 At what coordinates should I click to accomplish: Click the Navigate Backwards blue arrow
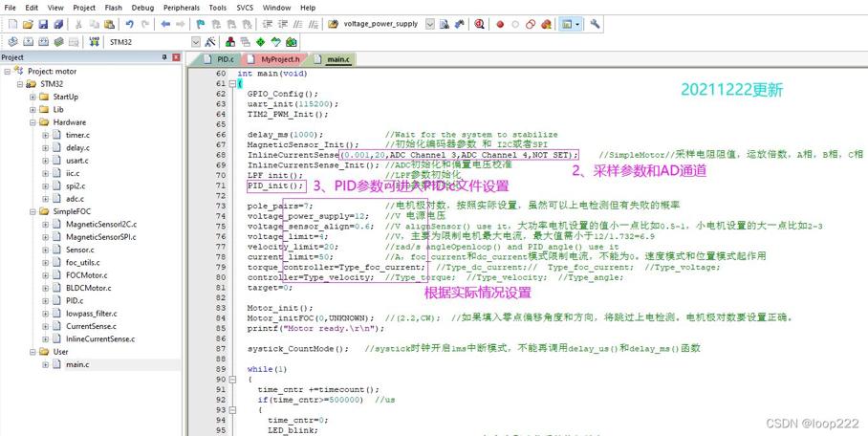pyautogui.click(x=165, y=24)
